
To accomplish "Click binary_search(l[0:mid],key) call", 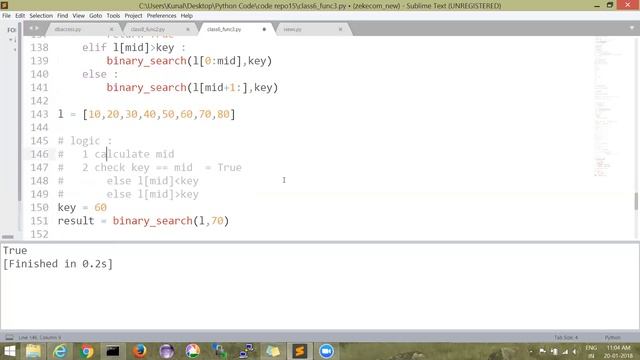I will click(189, 61).
